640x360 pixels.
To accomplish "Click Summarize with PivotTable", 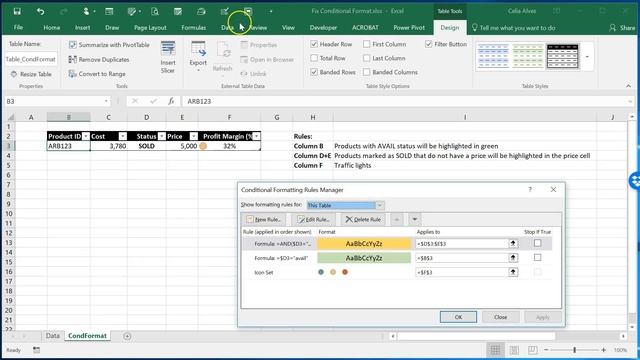I will click(109, 45).
